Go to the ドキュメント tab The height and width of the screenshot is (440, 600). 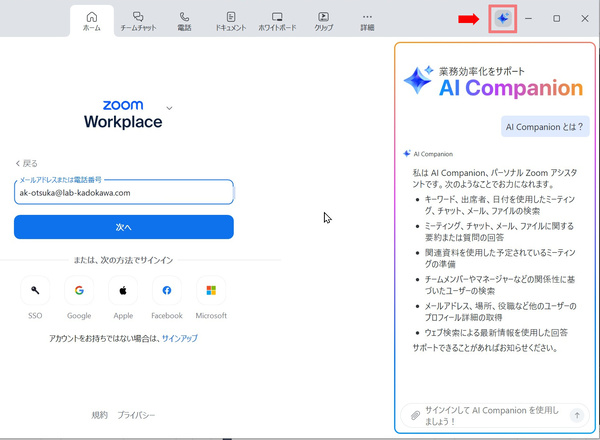(x=231, y=21)
